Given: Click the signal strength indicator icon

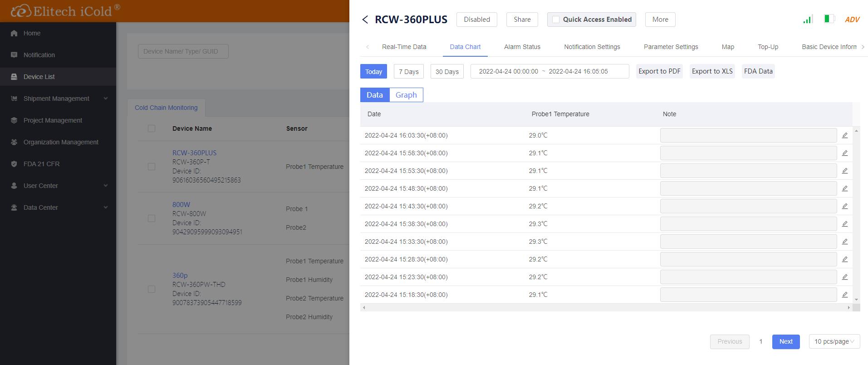Looking at the screenshot, I should pos(808,20).
